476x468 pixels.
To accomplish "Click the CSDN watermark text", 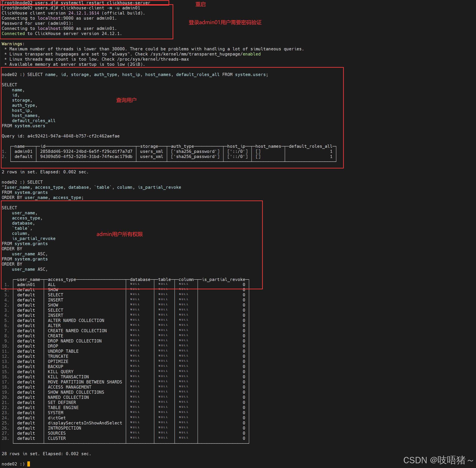I will coord(438,460).
